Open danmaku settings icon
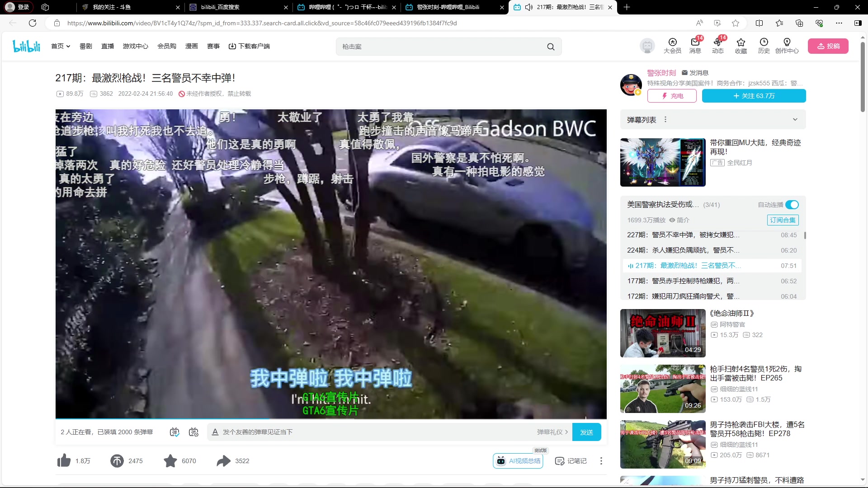 point(193,432)
